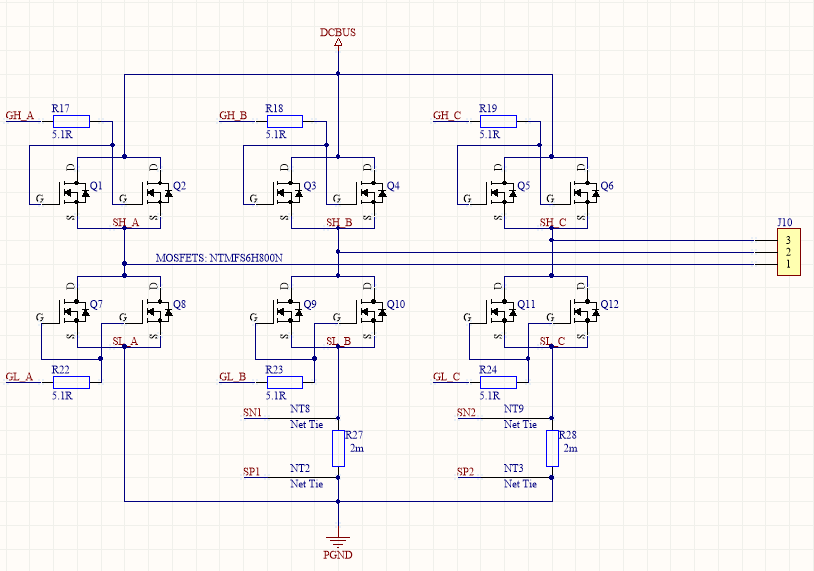Select gate resistor R24 body
This screenshot has width=814, height=571.
(x=498, y=383)
